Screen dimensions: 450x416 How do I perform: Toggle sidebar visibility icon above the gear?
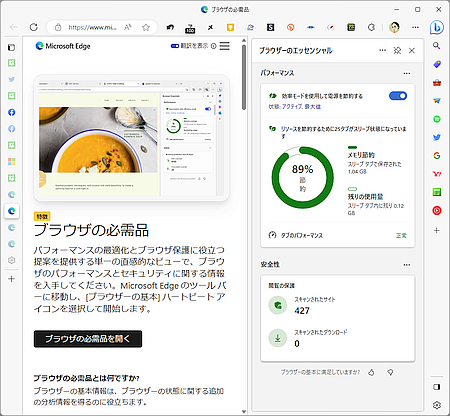[x=437, y=387]
